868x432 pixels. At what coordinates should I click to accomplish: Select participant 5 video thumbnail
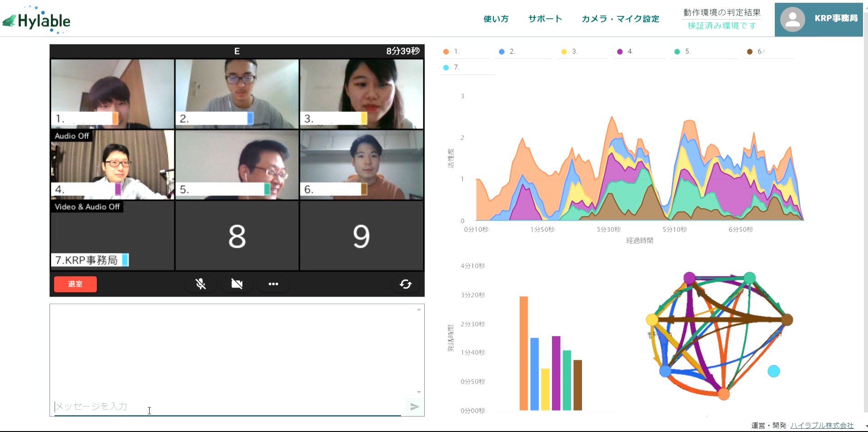pyautogui.click(x=237, y=165)
